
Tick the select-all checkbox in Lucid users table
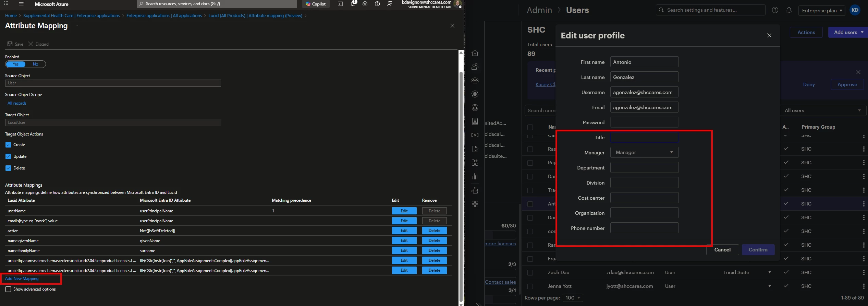(x=530, y=127)
